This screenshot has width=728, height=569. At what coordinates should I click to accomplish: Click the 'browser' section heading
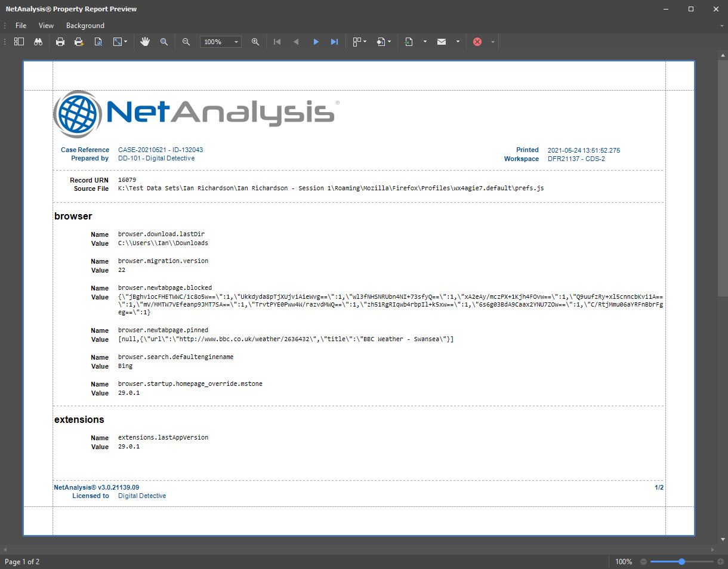[x=73, y=216]
